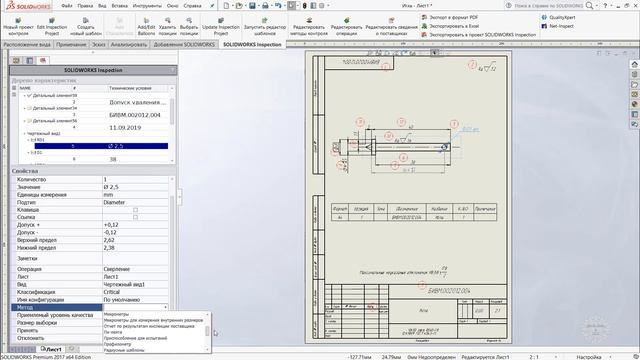Click the QualityXpert icon

click(544, 17)
